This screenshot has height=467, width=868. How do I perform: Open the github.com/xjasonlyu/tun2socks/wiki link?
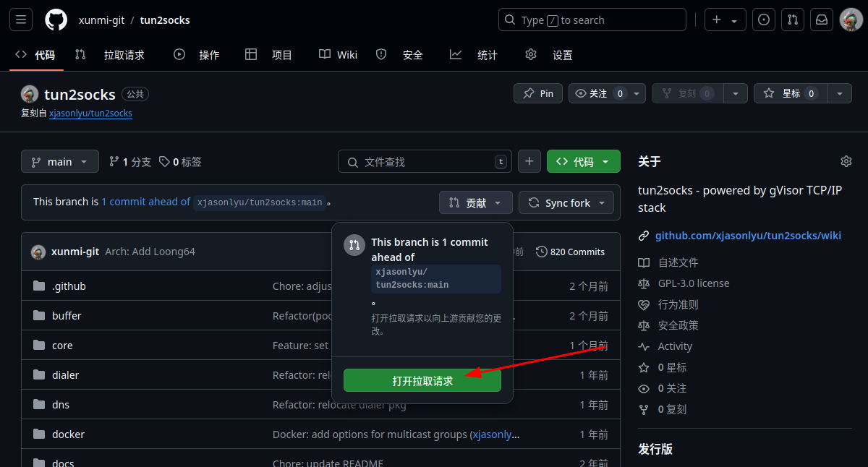click(x=748, y=236)
